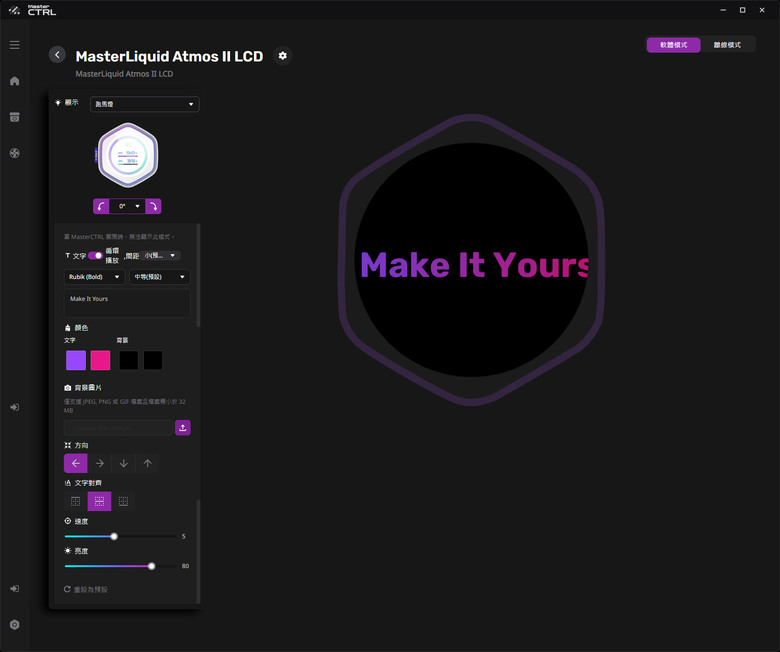Rotate the display counterclockwise
Viewport: 780px width, 652px height.
tap(101, 206)
